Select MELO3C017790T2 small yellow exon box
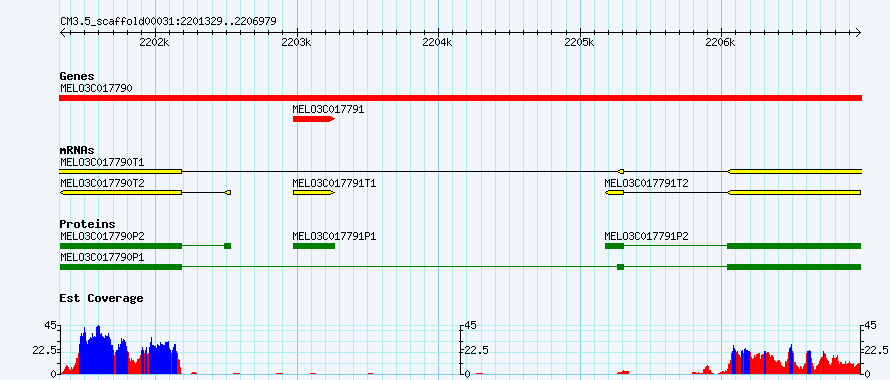 pos(228,193)
